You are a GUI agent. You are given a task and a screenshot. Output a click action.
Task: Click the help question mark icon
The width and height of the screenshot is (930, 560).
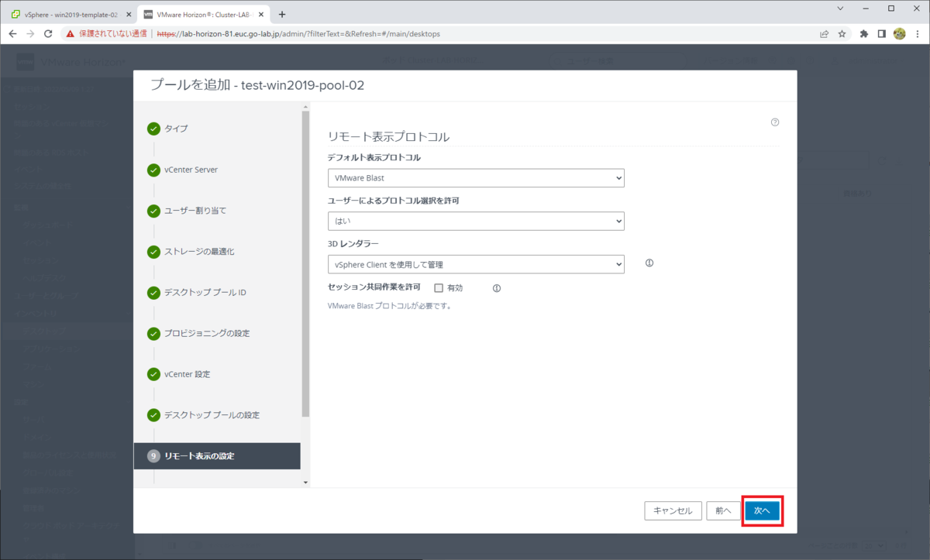(x=775, y=122)
